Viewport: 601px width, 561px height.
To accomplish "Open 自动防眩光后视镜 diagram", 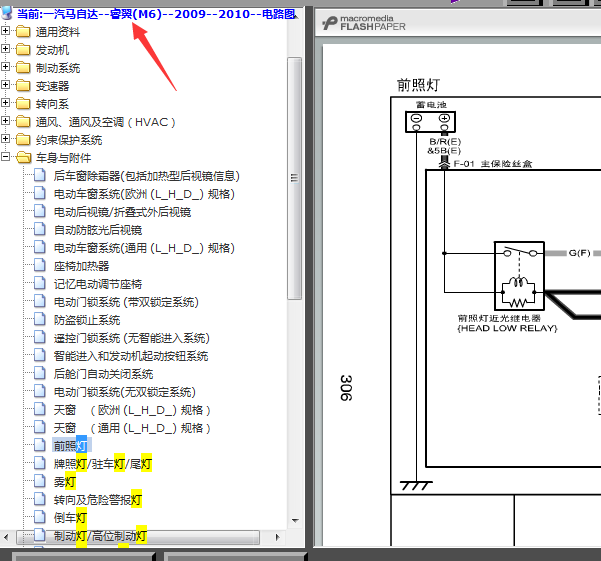I will (98, 230).
